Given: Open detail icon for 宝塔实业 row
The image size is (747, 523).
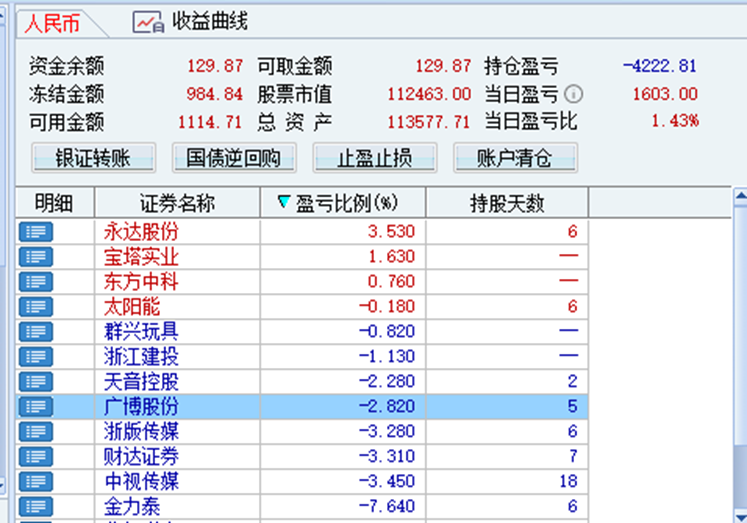Looking at the screenshot, I should [36, 256].
